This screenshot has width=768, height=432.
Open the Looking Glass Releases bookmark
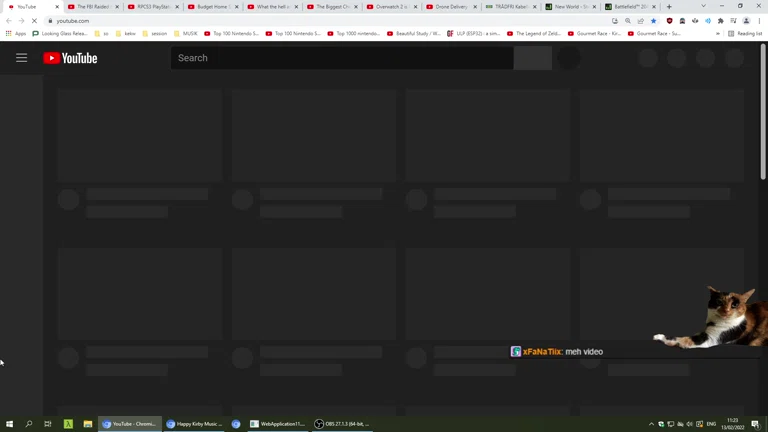coord(60,33)
